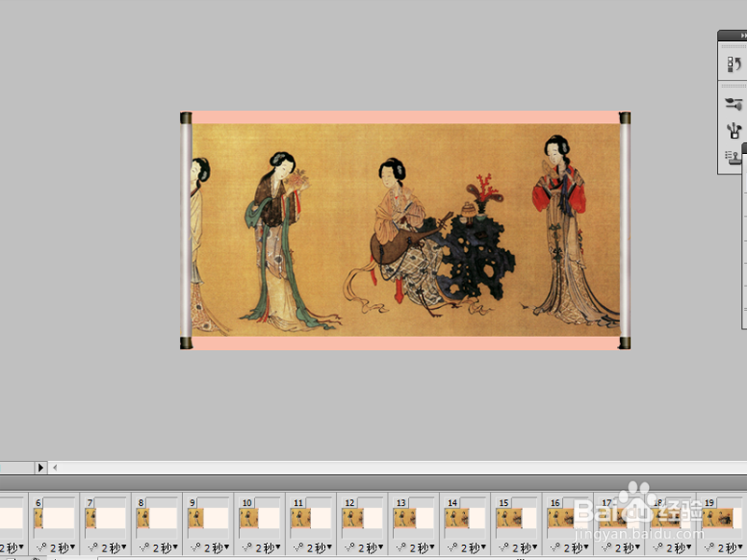Select animation frame 15 thumbnail
747x560 pixels.
pyautogui.click(x=517, y=518)
